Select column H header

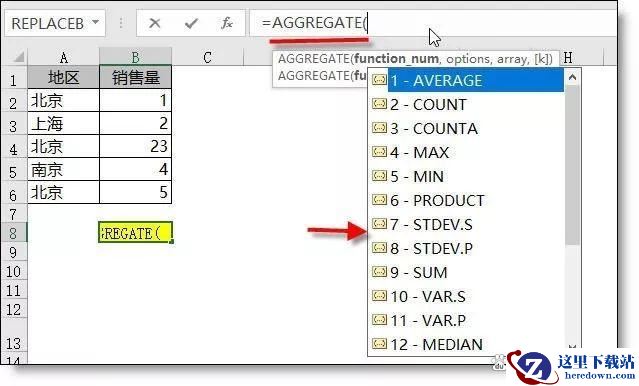tap(568, 58)
